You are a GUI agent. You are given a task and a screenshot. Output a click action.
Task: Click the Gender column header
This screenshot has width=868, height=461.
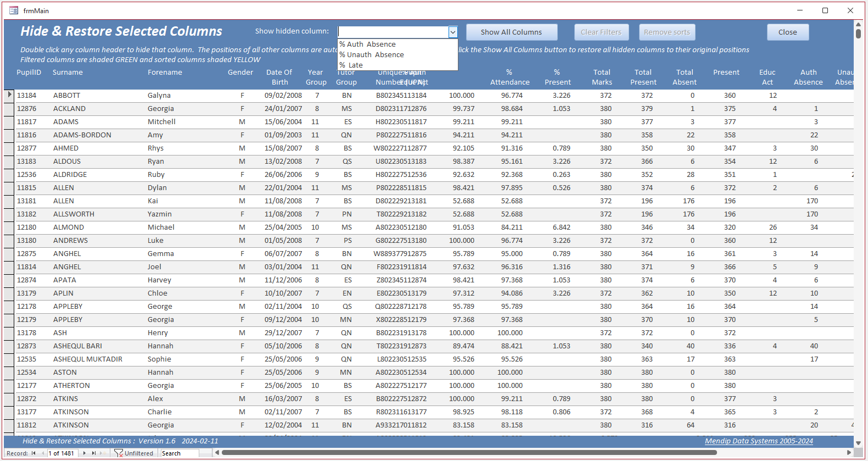click(x=240, y=73)
